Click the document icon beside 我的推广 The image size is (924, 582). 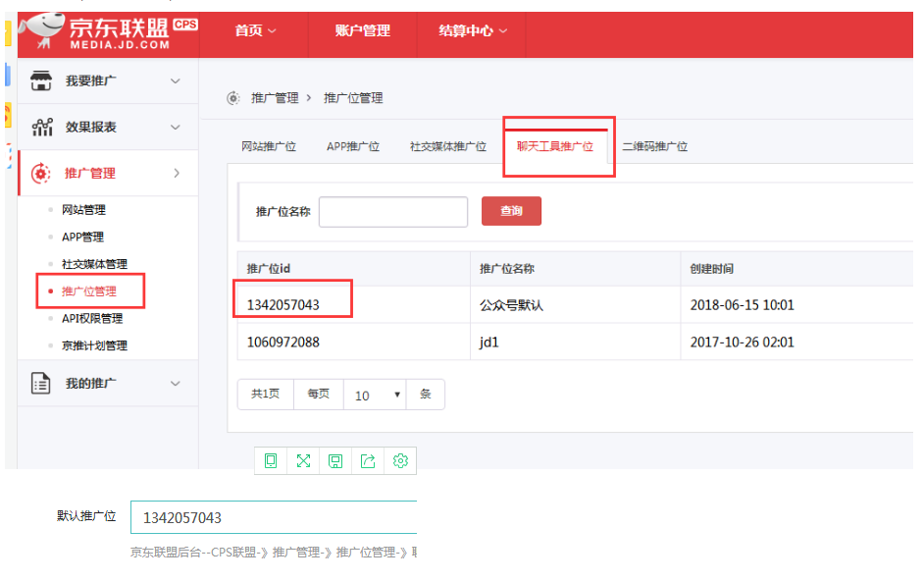click(x=40, y=384)
